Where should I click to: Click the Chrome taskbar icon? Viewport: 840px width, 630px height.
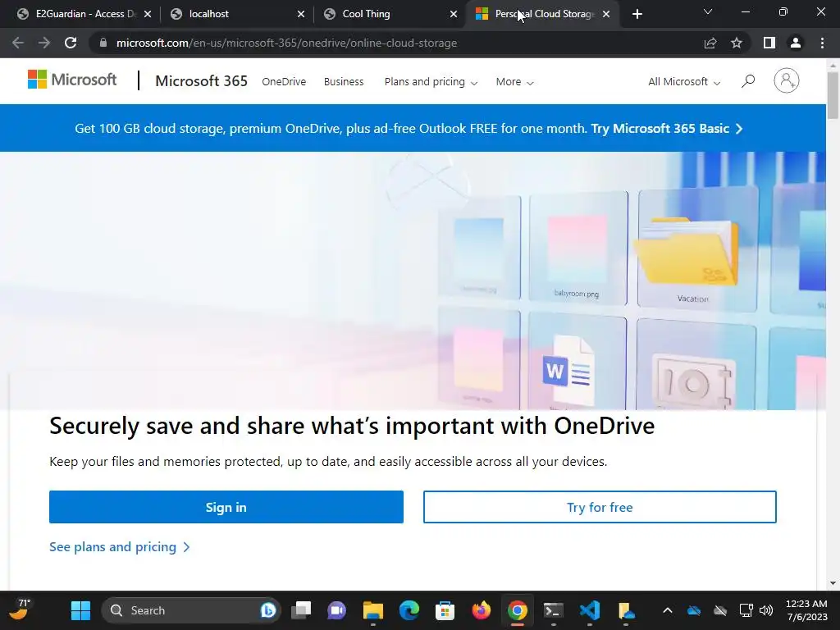point(518,610)
